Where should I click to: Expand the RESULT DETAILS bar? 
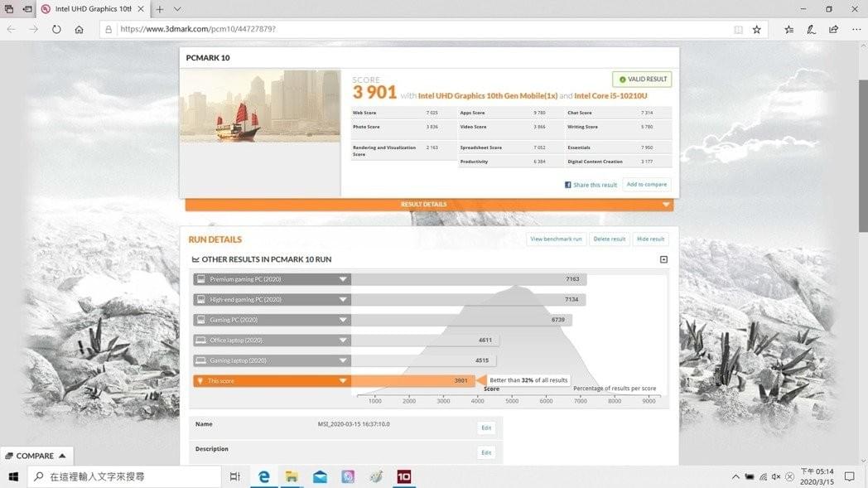pyautogui.click(x=430, y=205)
